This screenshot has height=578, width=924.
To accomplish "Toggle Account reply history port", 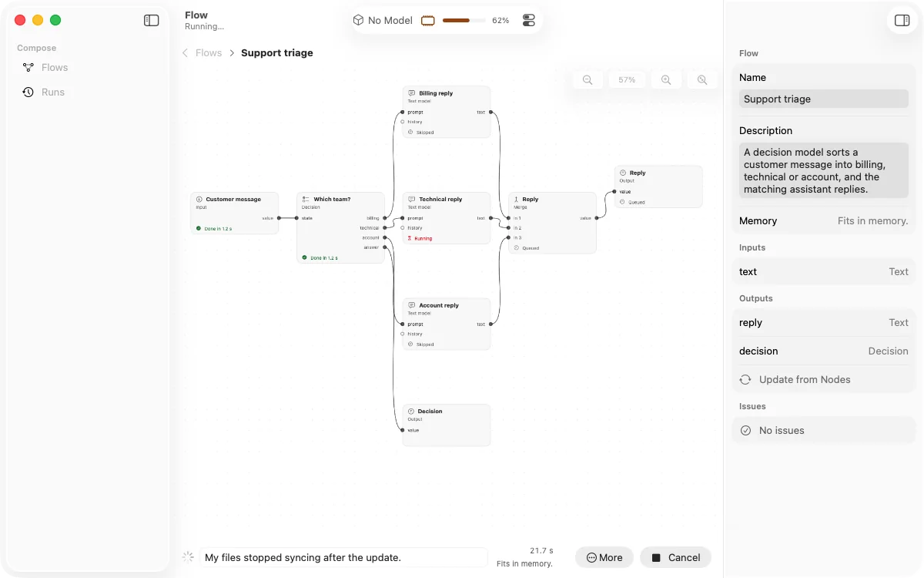I will (x=403, y=334).
